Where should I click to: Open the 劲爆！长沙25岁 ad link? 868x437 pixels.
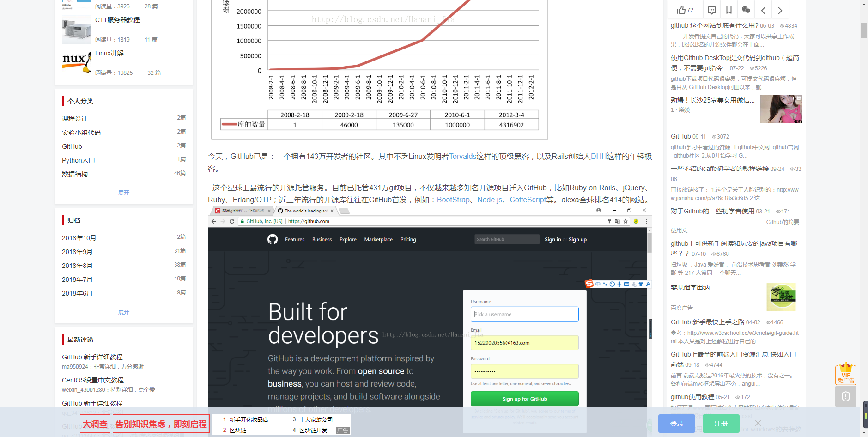(713, 100)
